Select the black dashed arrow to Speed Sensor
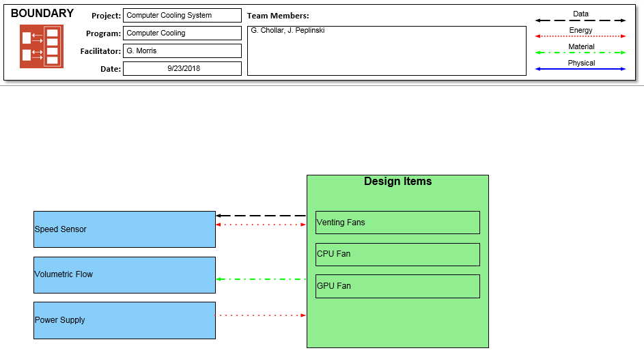 (261, 216)
